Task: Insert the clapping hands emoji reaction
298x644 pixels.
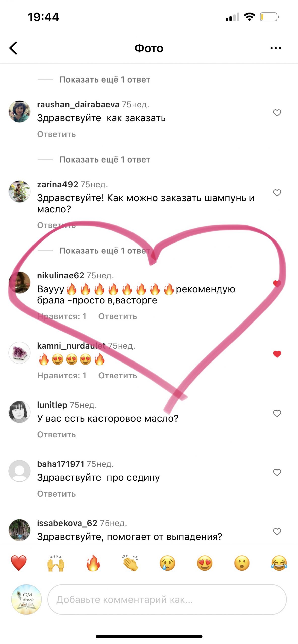Action: [x=130, y=563]
